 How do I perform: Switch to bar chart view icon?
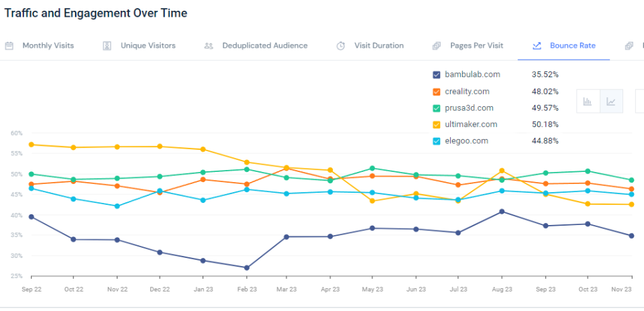pyautogui.click(x=588, y=101)
